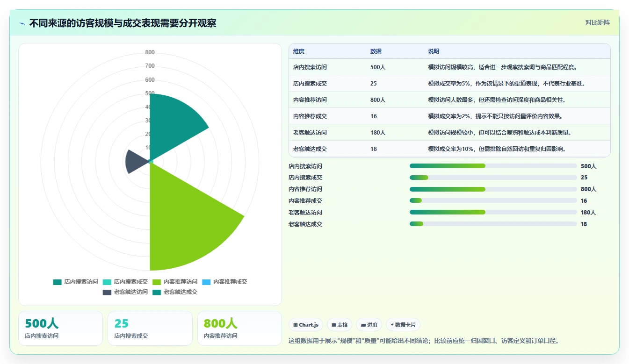Toggle the 老客触达访问 legend item
Viewport: 629px width, 364px height.
pyautogui.click(x=125, y=292)
